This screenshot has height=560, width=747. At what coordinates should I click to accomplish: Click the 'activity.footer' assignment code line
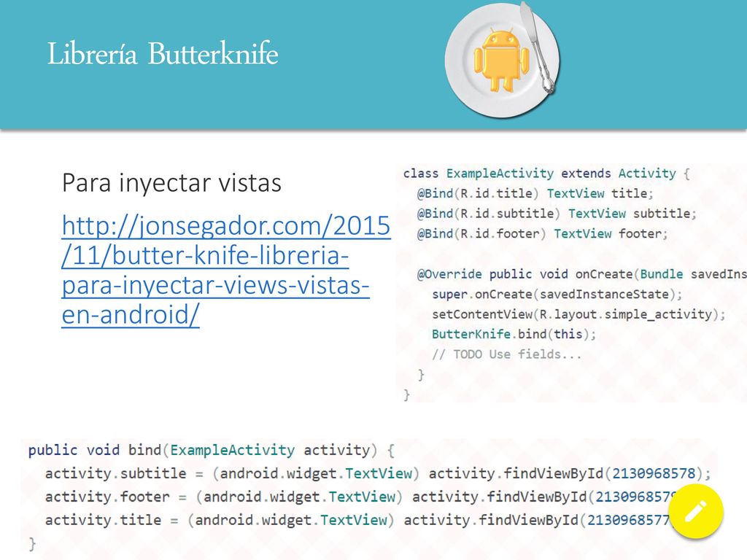click(361, 497)
